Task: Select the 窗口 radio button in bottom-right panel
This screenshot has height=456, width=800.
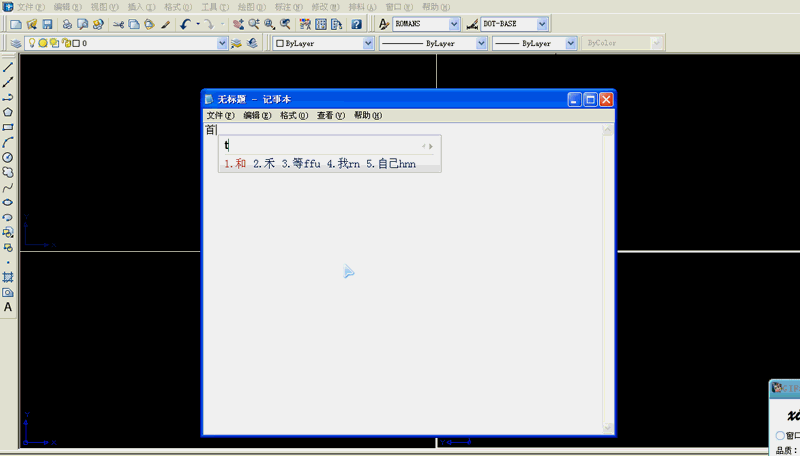Action: tap(780, 435)
